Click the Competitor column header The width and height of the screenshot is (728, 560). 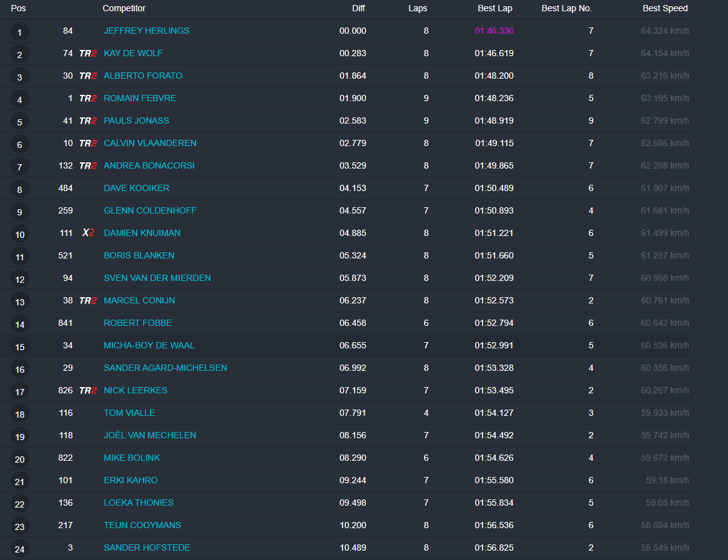(x=124, y=9)
